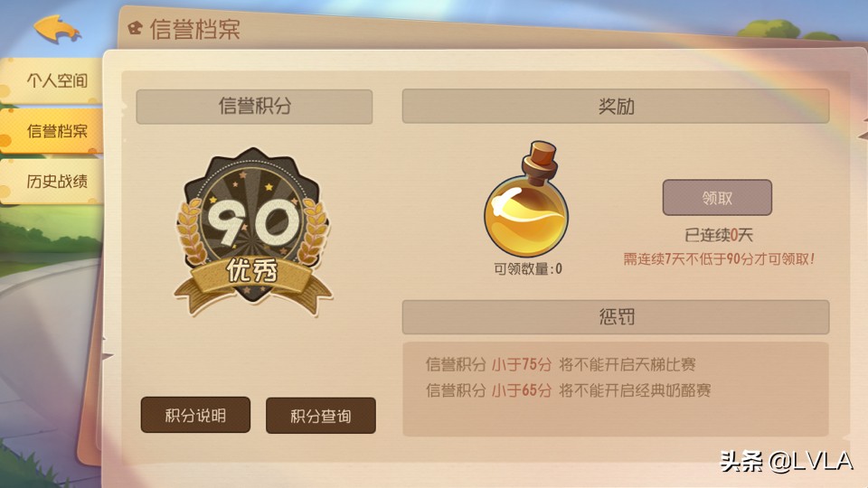Click the red 需连续7天 requirement notice
This screenshot has width=868, height=488.
(x=719, y=259)
